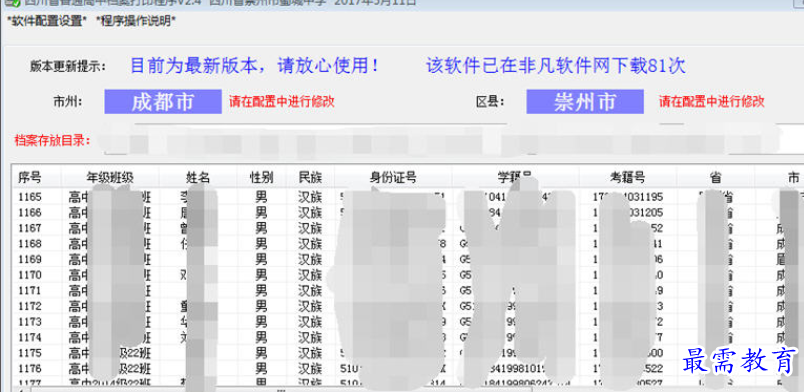Click 汉族 in row 1176
The image size is (804, 392).
(310, 368)
